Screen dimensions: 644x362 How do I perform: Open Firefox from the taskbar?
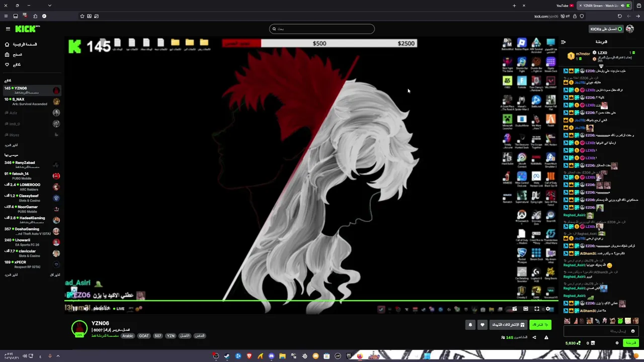coord(360,356)
